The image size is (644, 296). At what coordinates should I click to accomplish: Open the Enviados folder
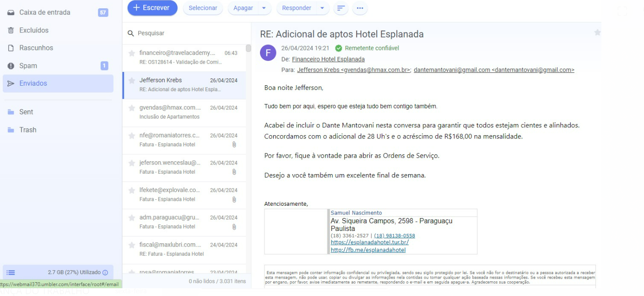[x=33, y=83]
